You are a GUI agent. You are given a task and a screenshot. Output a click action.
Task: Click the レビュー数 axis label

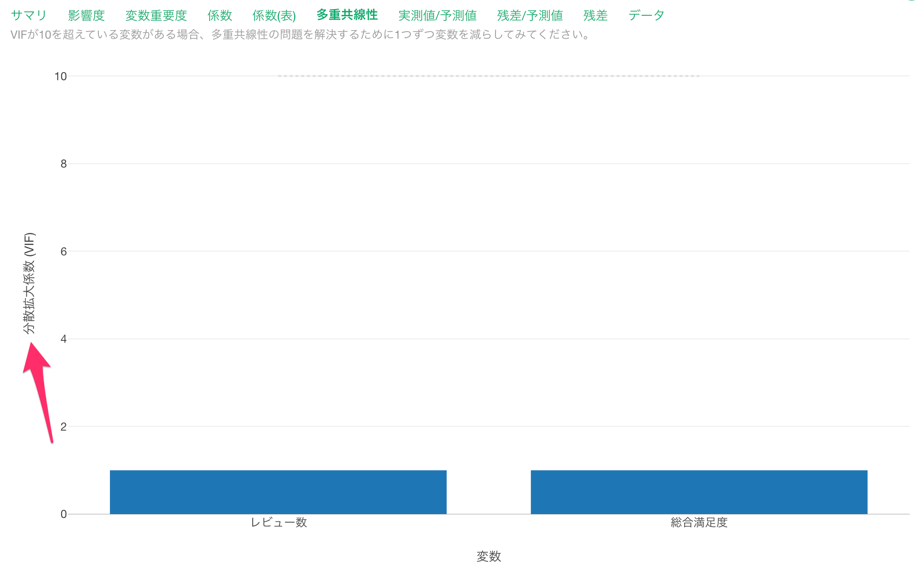point(279,522)
